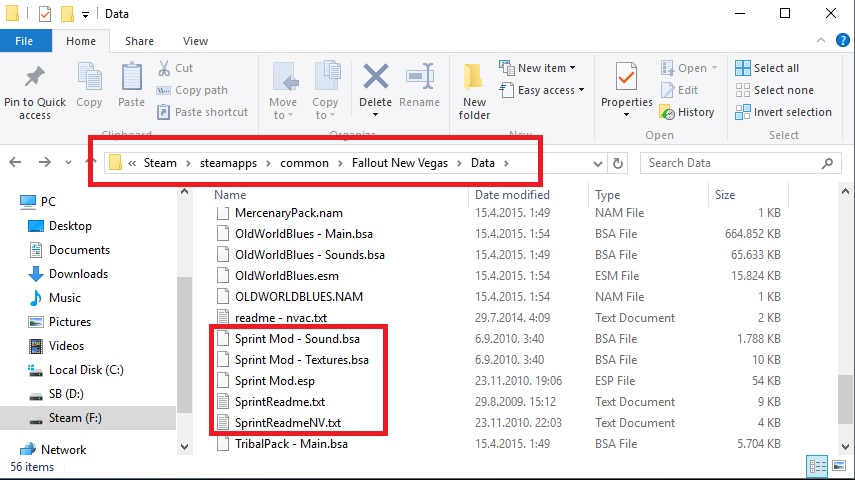Click Edit in the ribbon

(679, 91)
